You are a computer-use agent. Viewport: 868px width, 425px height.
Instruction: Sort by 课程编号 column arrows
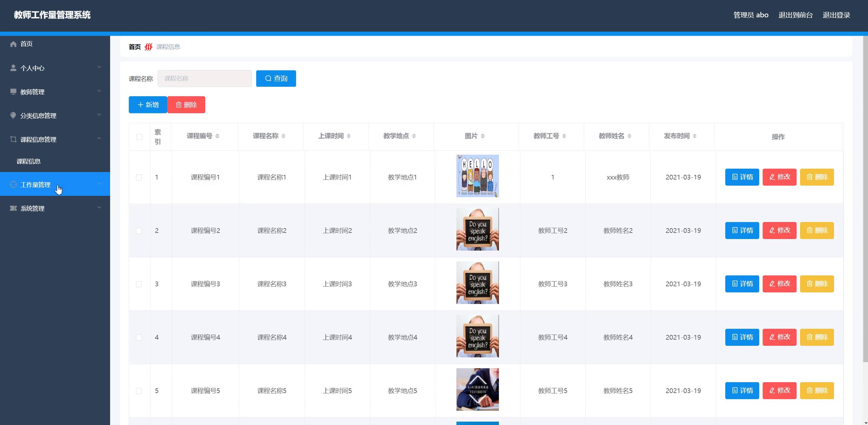click(217, 136)
